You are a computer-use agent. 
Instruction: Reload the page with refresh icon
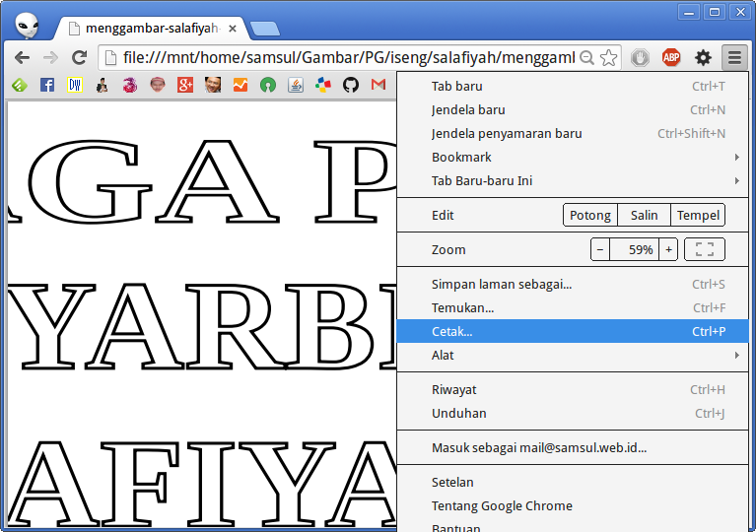point(79,58)
